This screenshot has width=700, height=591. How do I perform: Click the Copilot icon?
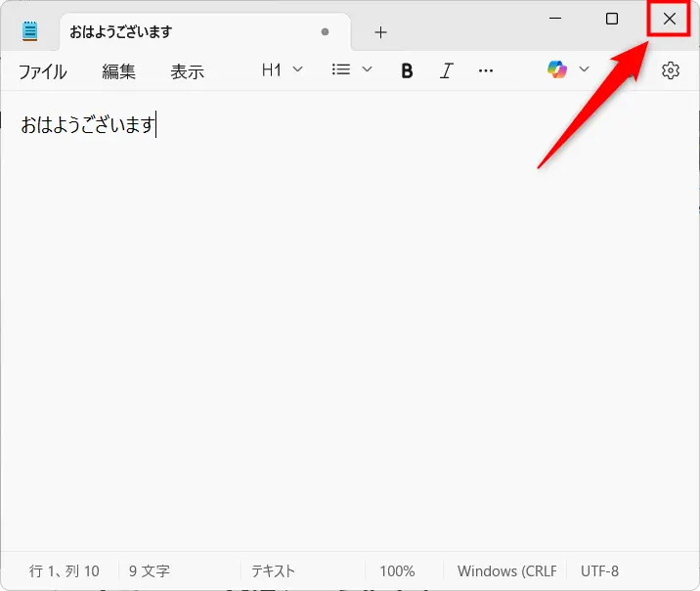coord(557,69)
